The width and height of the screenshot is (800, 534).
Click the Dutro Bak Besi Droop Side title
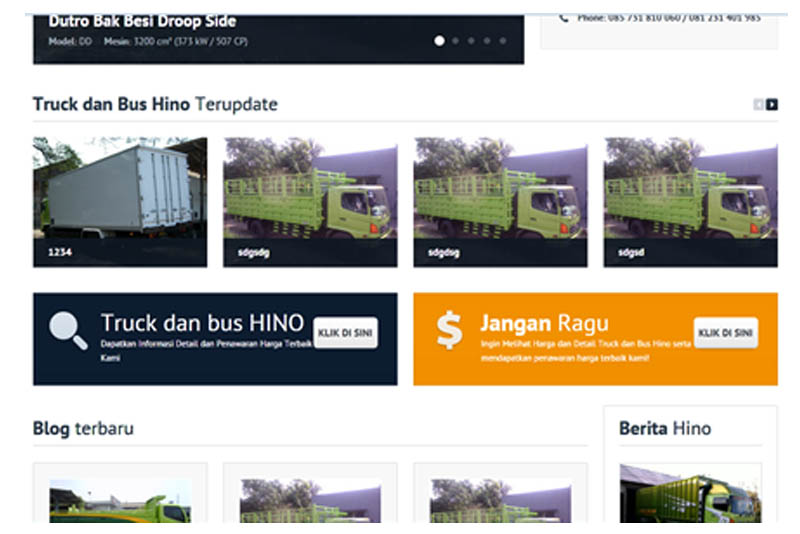142,21
